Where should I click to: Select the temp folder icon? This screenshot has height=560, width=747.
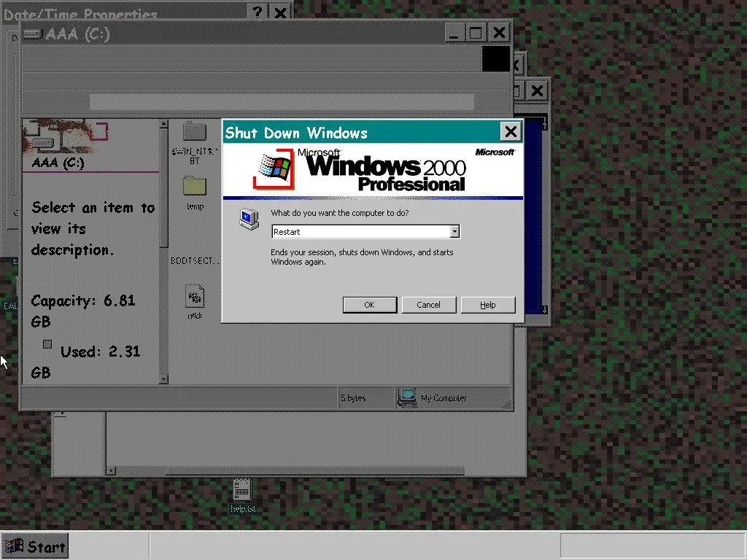point(194,186)
